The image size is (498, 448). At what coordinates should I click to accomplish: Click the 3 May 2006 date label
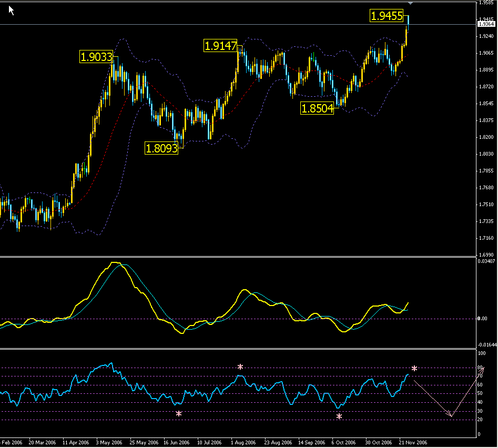tap(108, 442)
